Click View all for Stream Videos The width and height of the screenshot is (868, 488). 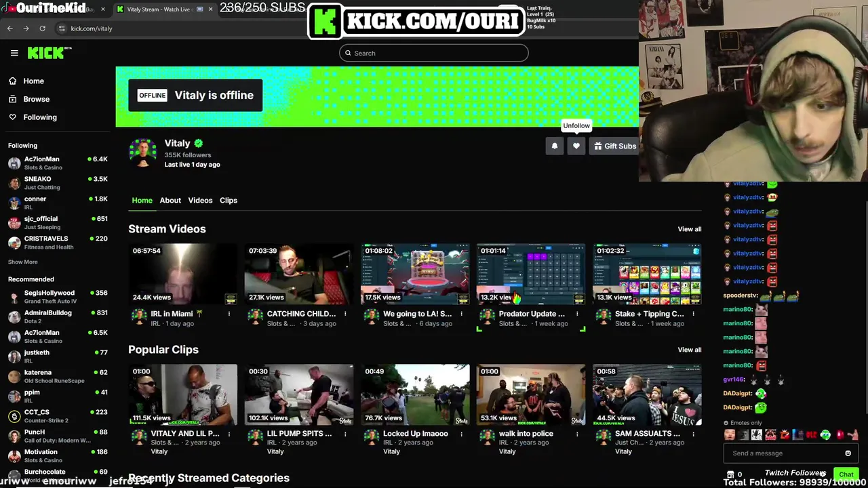[690, 229]
